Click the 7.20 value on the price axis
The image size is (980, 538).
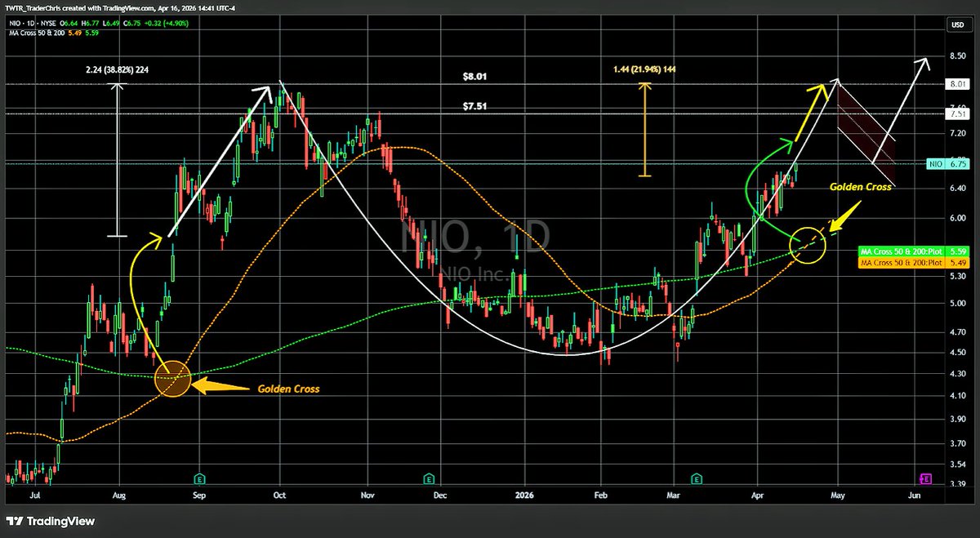[x=957, y=133]
